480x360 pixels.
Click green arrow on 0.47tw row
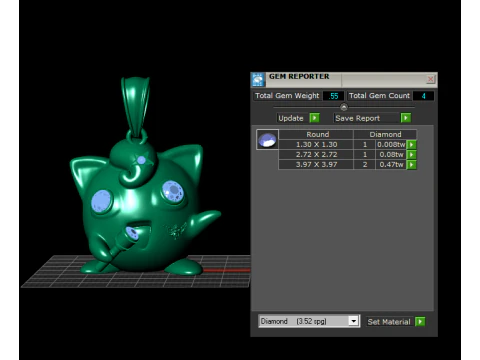point(411,165)
